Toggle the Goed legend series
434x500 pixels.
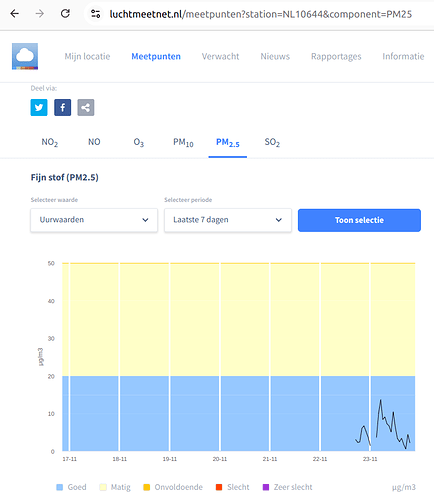pyautogui.click(x=71, y=487)
